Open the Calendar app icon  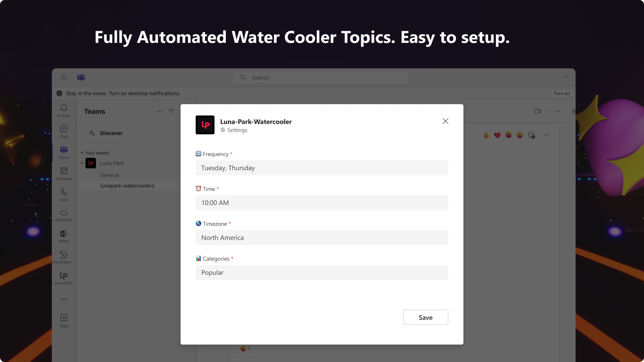(x=64, y=173)
